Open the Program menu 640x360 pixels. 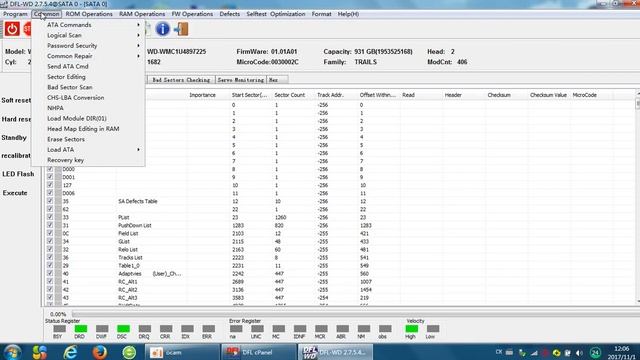(15, 14)
